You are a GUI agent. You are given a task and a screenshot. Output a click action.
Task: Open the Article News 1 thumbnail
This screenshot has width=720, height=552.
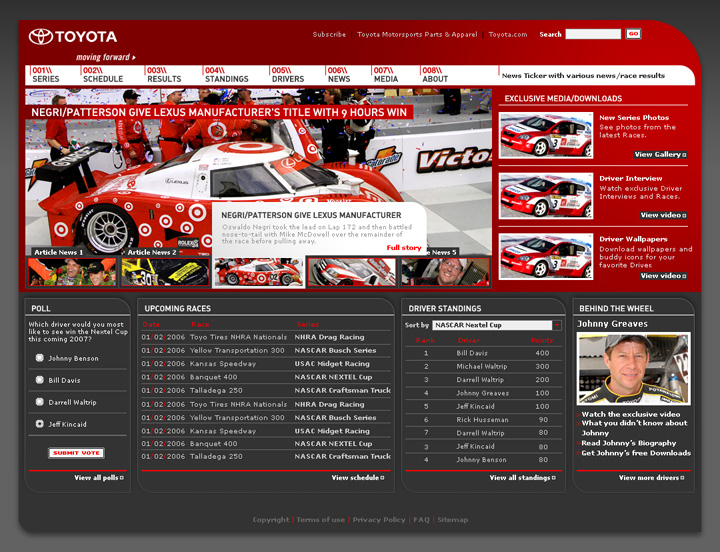tap(72, 272)
